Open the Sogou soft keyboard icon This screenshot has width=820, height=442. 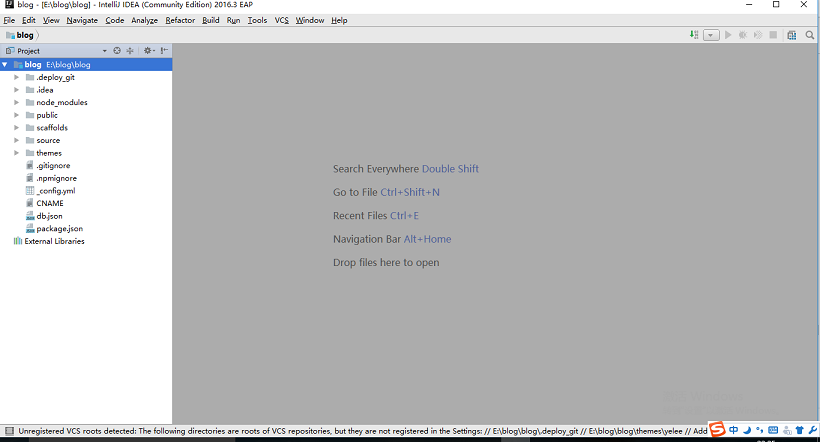(773, 430)
